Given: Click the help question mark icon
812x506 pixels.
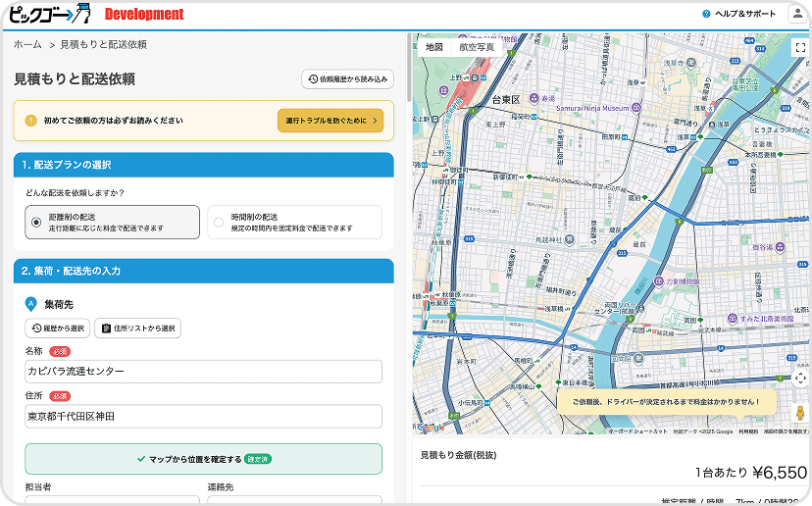Looking at the screenshot, I should click(x=706, y=14).
